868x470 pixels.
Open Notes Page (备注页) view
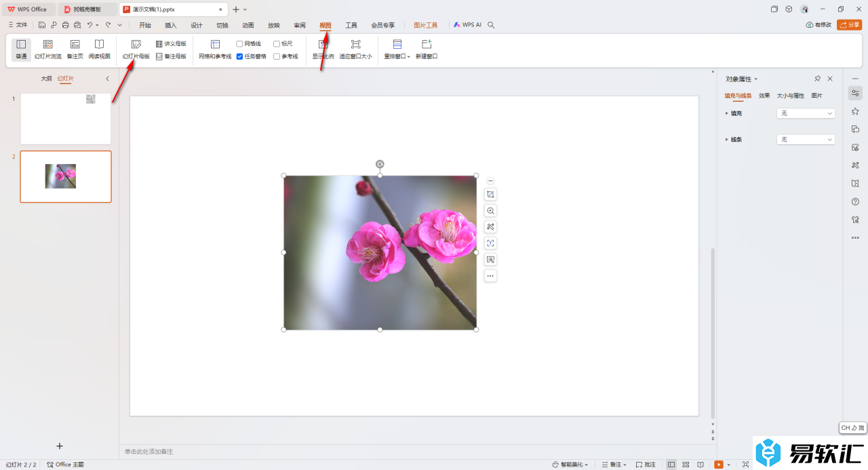(75, 50)
